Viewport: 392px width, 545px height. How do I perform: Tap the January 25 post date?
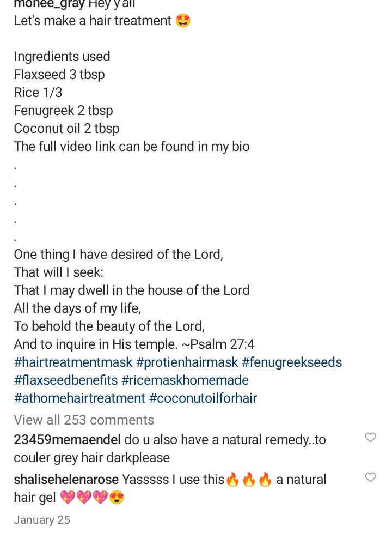coord(42,520)
